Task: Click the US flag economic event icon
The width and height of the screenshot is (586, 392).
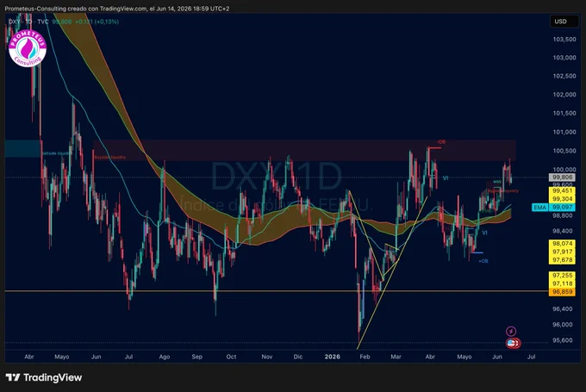Action: point(511,343)
